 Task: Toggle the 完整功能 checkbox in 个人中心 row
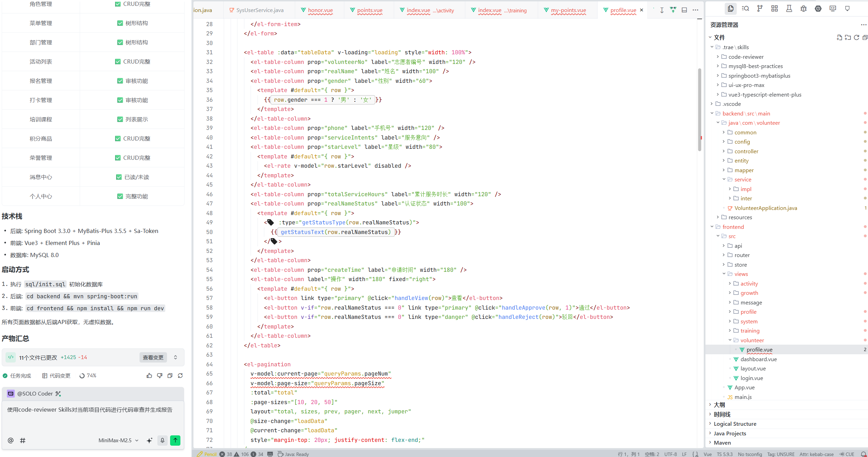pos(120,196)
